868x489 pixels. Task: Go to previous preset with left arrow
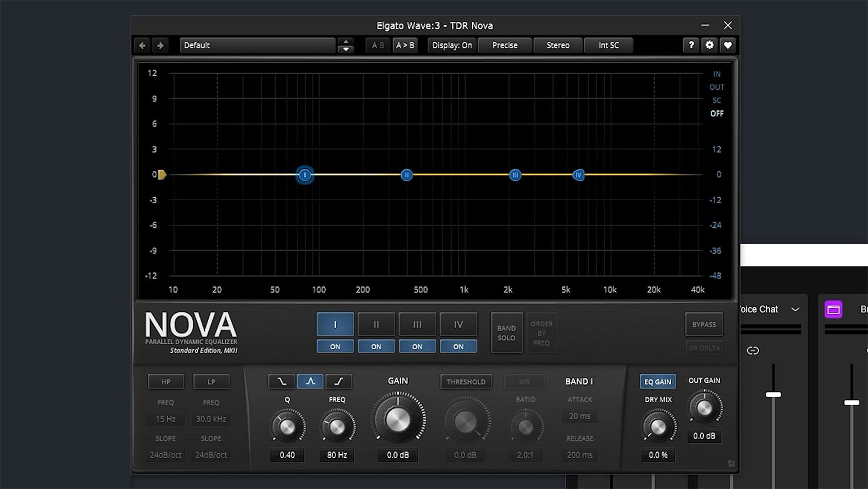pos(142,45)
